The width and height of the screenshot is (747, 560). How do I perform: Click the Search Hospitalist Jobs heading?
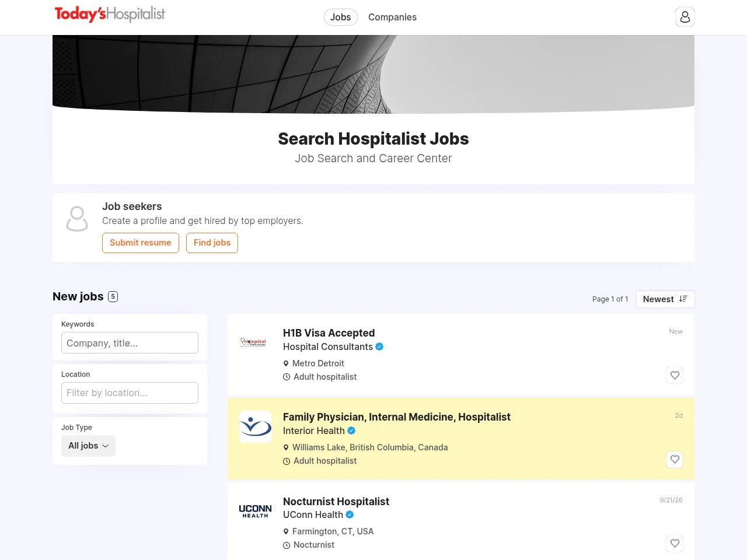(x=373, y=139)
